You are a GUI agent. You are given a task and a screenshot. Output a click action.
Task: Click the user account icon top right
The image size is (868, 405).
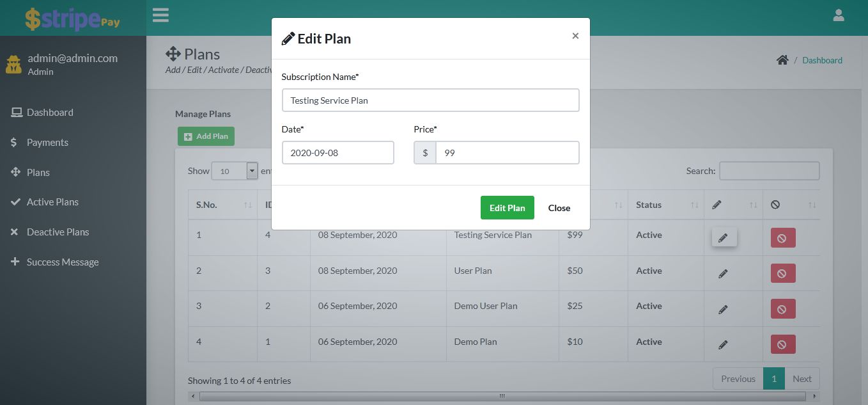(839, 15)
